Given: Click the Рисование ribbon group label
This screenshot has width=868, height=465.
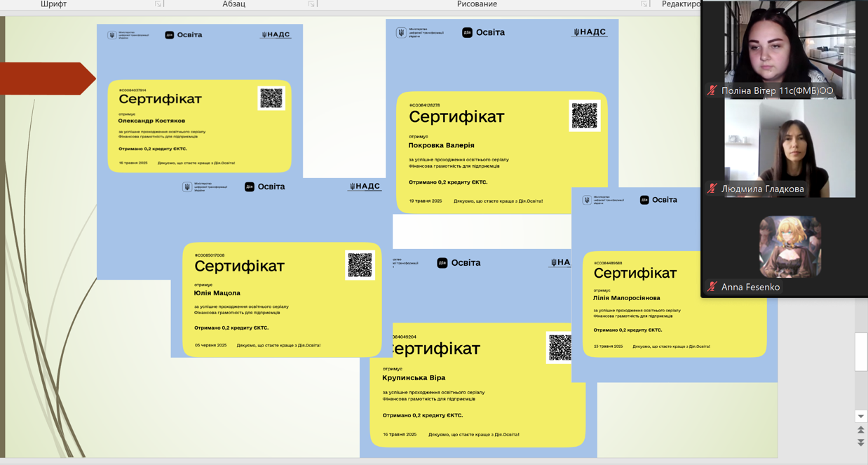Looking at the screenshot, I should coord(477,4).
